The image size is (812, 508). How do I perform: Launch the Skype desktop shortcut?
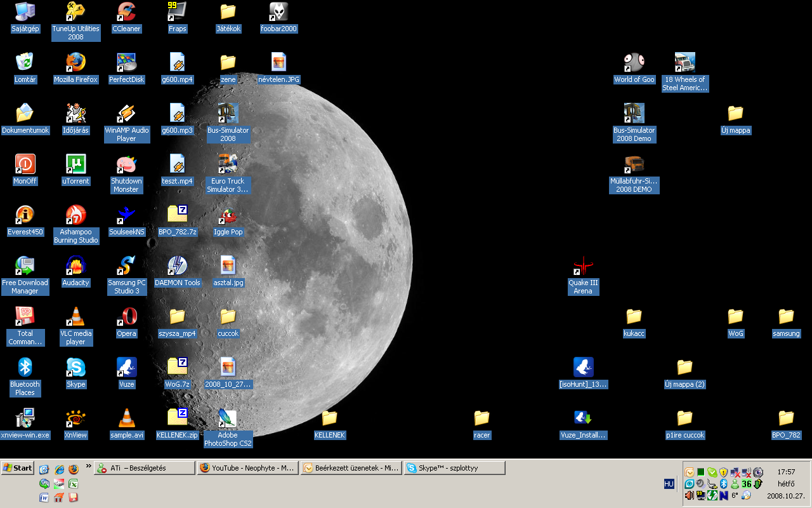[75, 373]
